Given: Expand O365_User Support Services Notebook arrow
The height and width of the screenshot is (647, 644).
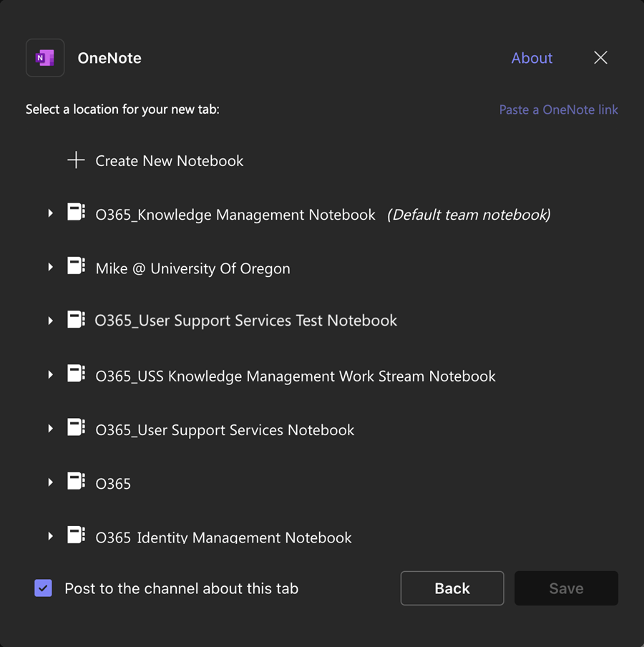Looking at the screenshot, I should [50, 428].
